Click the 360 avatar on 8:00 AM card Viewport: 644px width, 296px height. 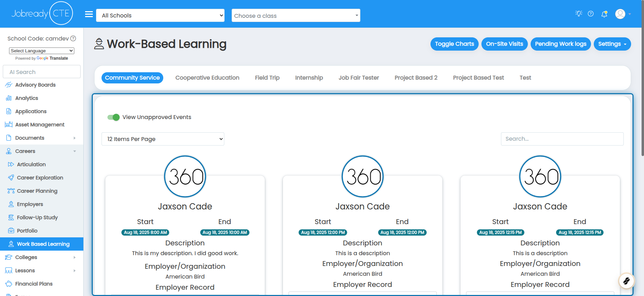(185, 177)
